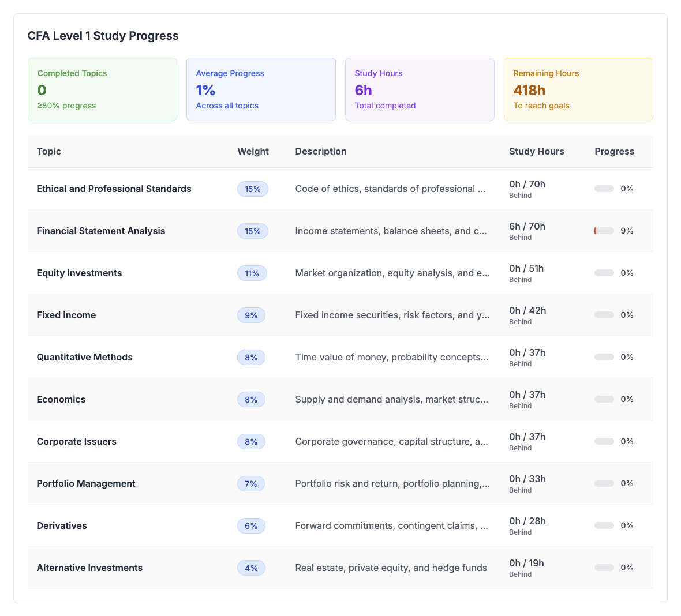Click the Financial Statement Analysis progress bar
The width and height of the screenshot is (681, 616).
(604, 231)
